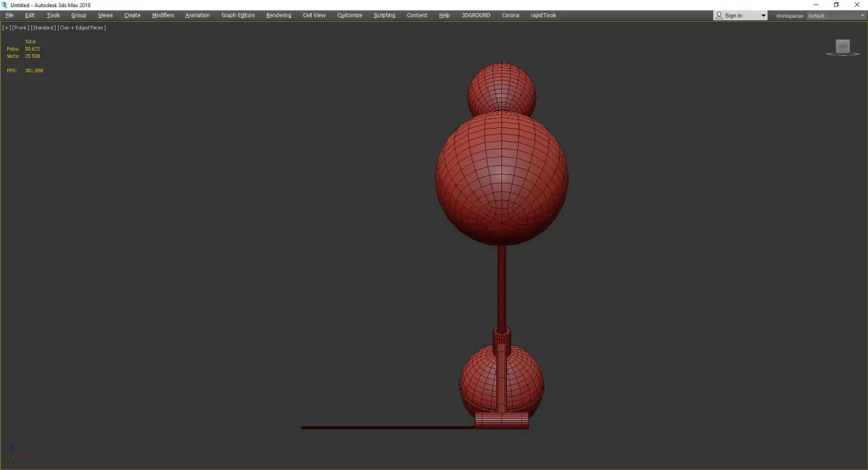Expand the Sign In dropdown arrow
The image size is (868, 470).
click(763, 16)
